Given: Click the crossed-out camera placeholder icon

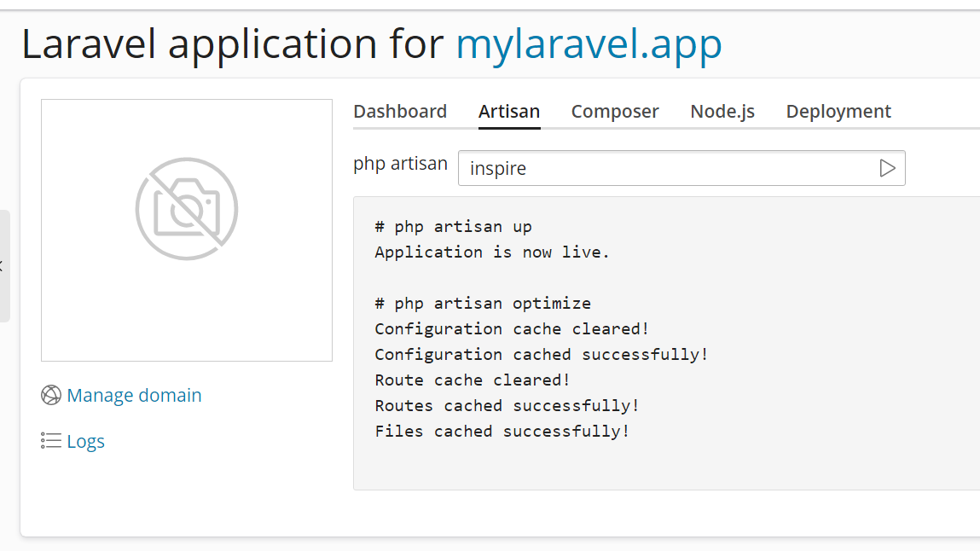Looking at the screenshot, I should point(187,207).
